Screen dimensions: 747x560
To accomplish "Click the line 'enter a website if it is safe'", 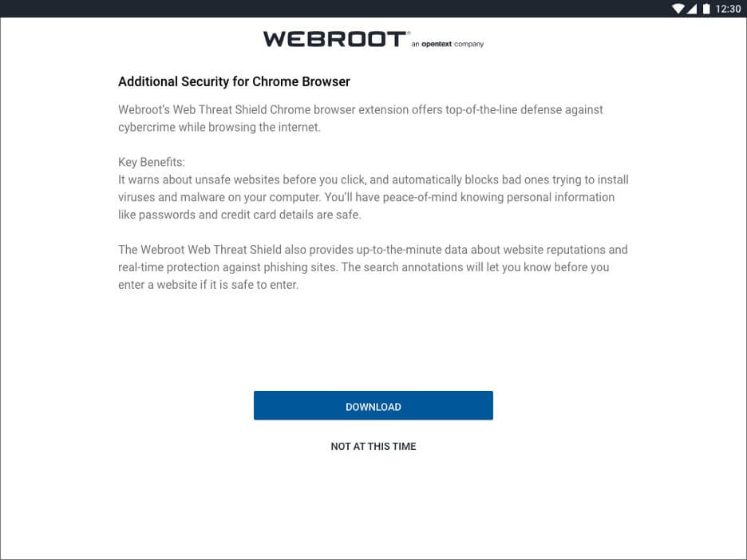I will pyautogui.click(x=208, y=285).
